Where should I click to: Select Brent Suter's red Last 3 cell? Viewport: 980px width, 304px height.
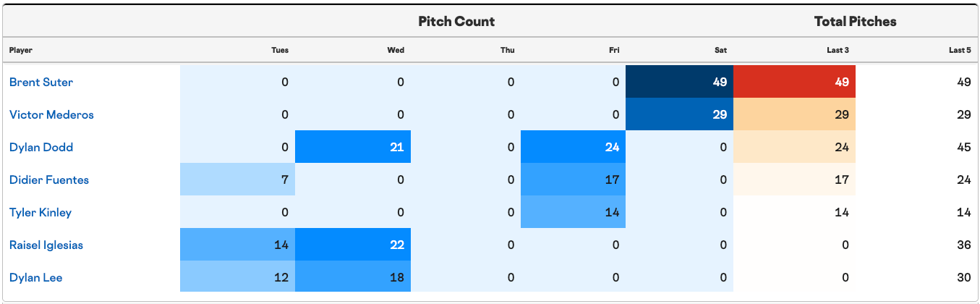tap(794, 82)
